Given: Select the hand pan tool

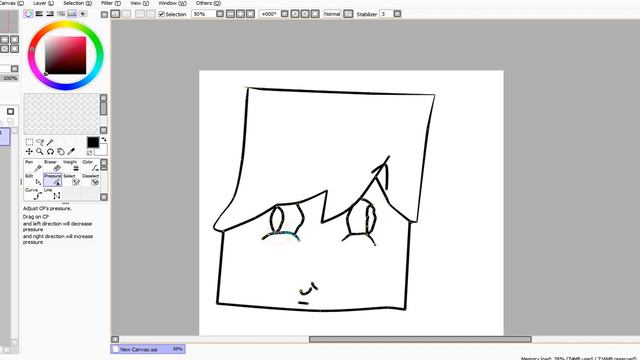Looking at the screenshot, I should [61, 151].
